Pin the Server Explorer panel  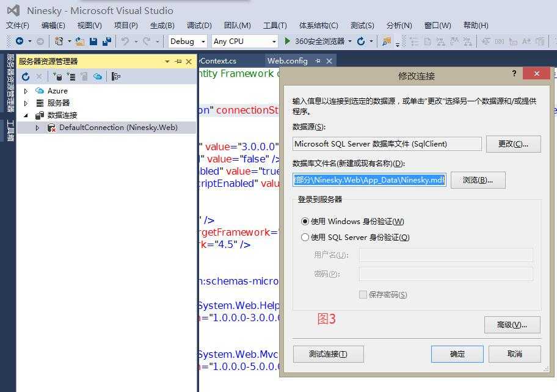click(178, 62)
